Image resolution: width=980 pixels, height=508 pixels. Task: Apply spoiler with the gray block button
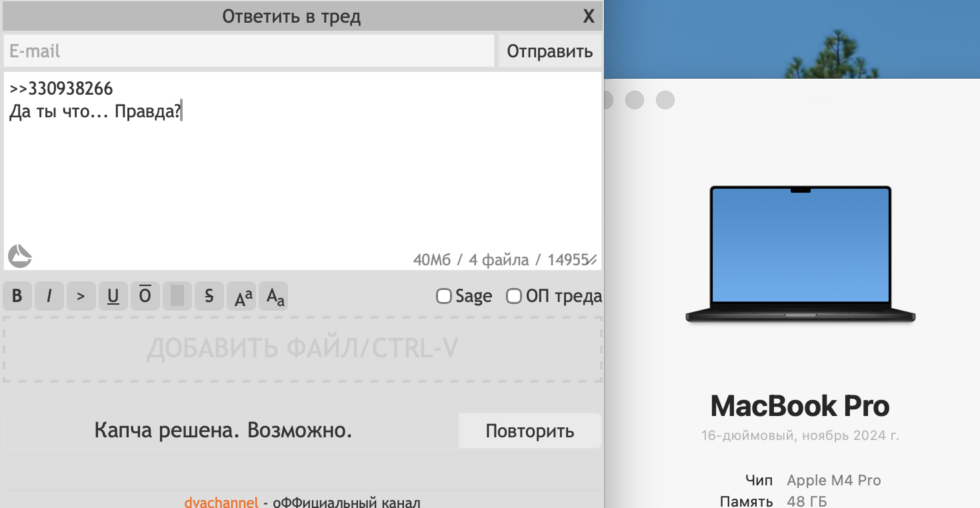[x=177, y=296]
